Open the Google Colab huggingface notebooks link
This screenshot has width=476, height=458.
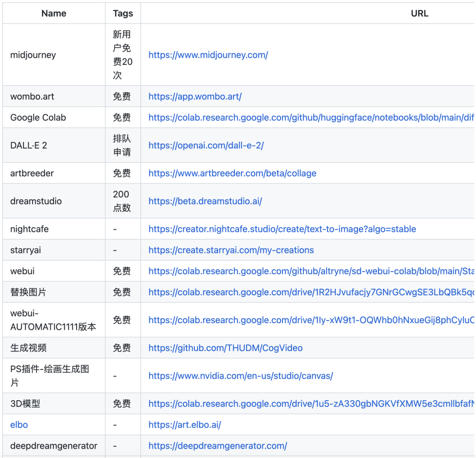coord(311,118)
